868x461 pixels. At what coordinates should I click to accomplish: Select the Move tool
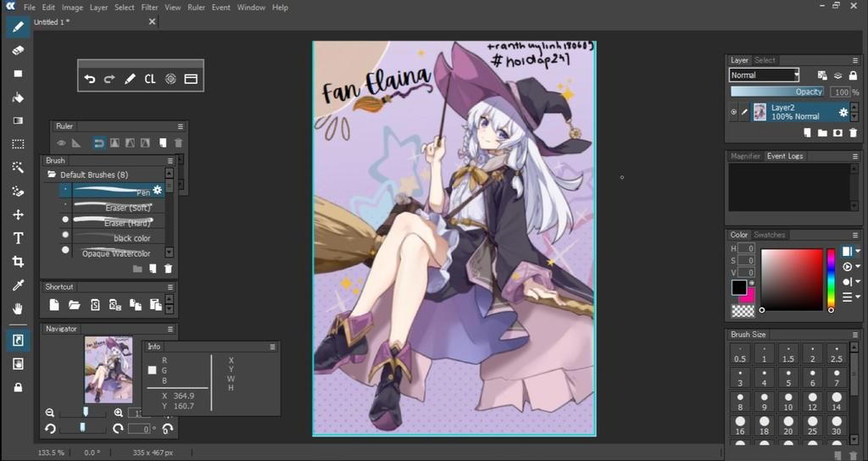(18, 214)
